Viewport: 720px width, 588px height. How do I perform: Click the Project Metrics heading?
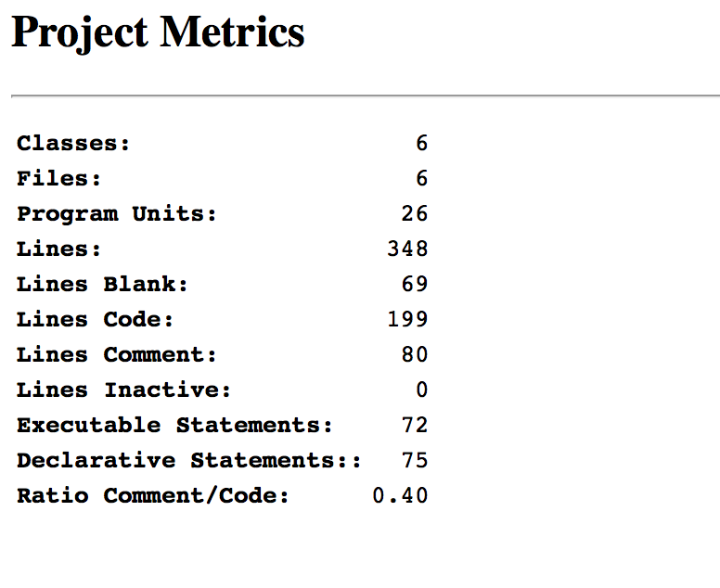[x=158, y=33]
